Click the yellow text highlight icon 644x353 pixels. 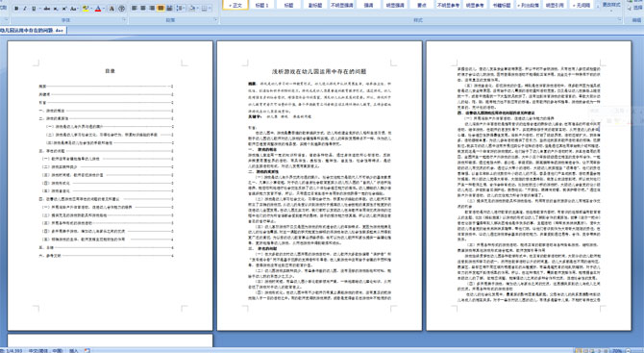(x=85, y=9)
